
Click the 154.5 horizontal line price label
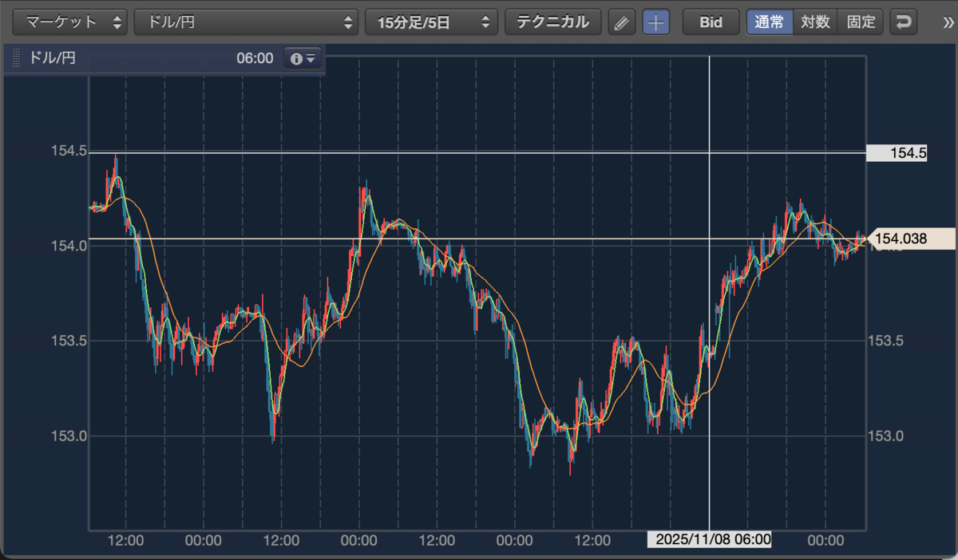point(897,153)
